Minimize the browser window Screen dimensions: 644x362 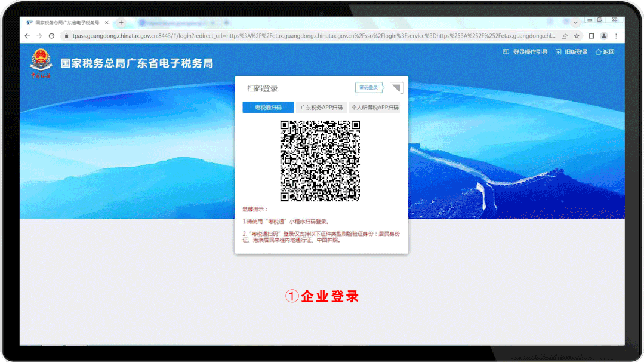coord(589,20)
